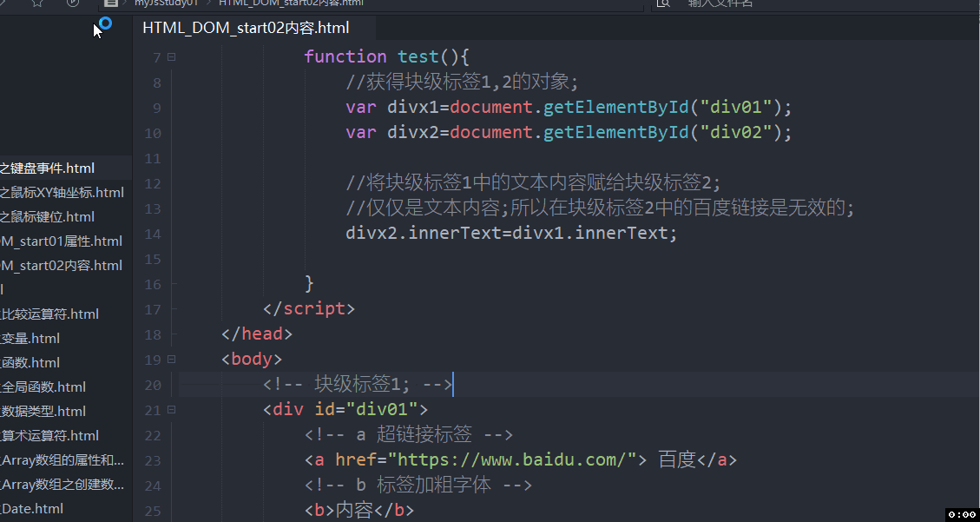The image size is (980, 522).
Task: Click the <!-- b 标签加粗字体 --> comment
Action: 418,486
